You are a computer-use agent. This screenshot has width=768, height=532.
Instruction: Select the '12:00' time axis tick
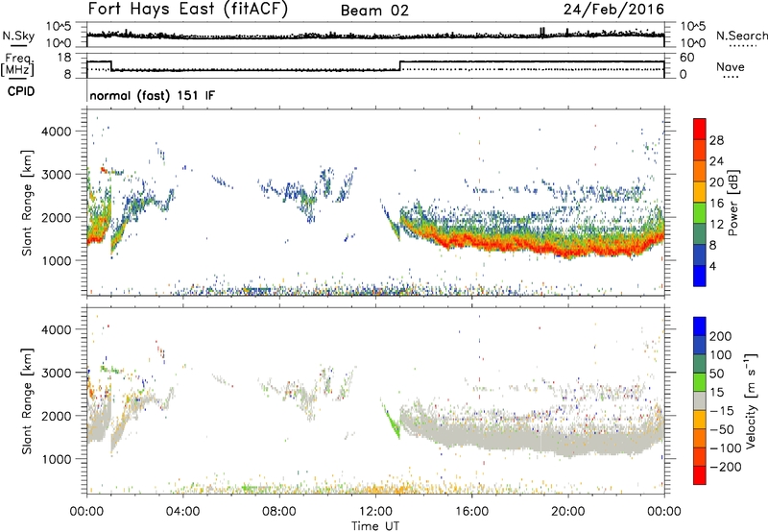375,512
